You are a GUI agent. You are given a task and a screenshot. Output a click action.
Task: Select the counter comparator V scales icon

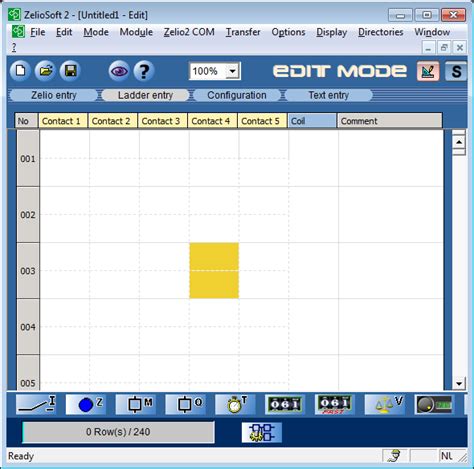385,404
